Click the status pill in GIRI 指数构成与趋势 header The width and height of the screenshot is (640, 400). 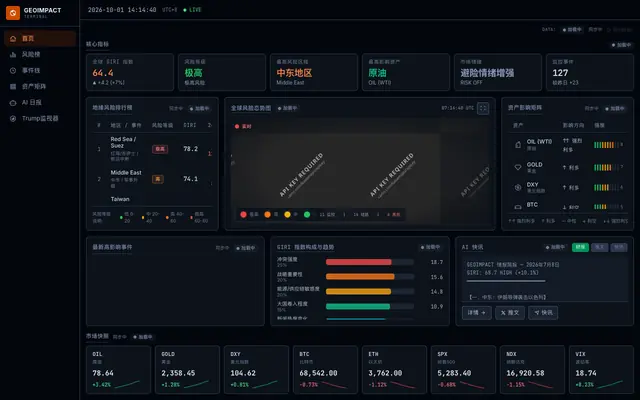click(430, 247)
